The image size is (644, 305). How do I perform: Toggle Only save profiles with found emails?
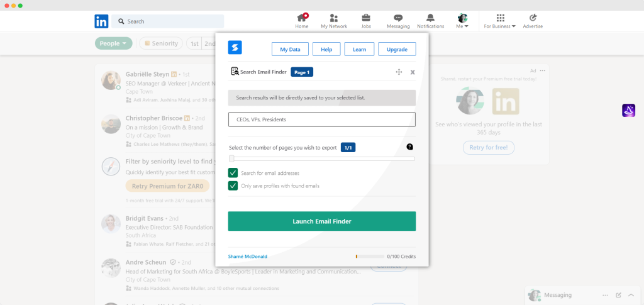(x=233, y=186)
